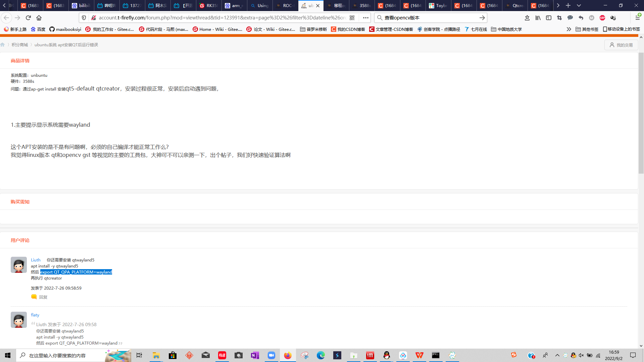Open tracking protection shield icon
The width and height of the screenshot is (644, 362).
pos(84,18)
